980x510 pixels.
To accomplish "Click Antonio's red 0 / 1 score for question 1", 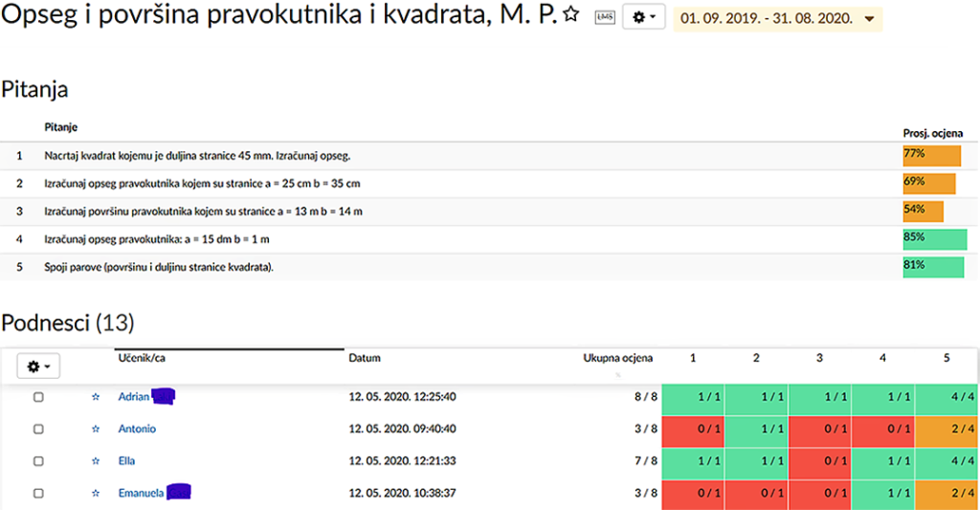I will pyautogui.click(x=693, y=430).
